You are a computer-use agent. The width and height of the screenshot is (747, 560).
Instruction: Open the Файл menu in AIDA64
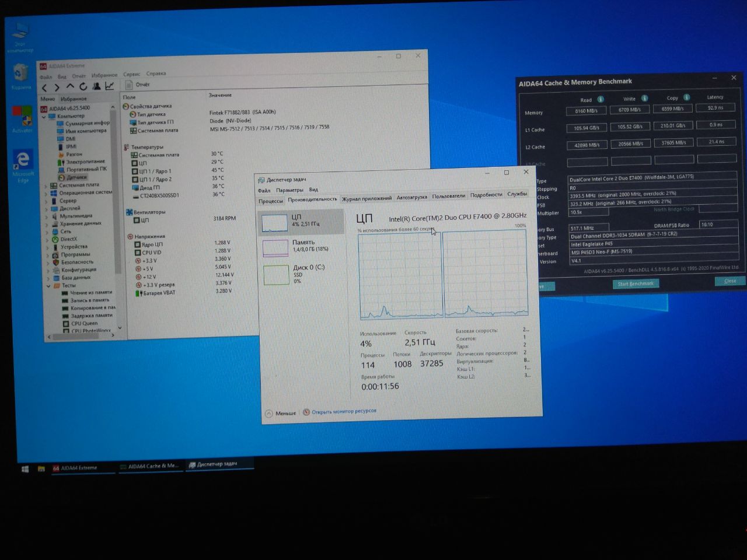pyautogui.click(x=46, y=77)
